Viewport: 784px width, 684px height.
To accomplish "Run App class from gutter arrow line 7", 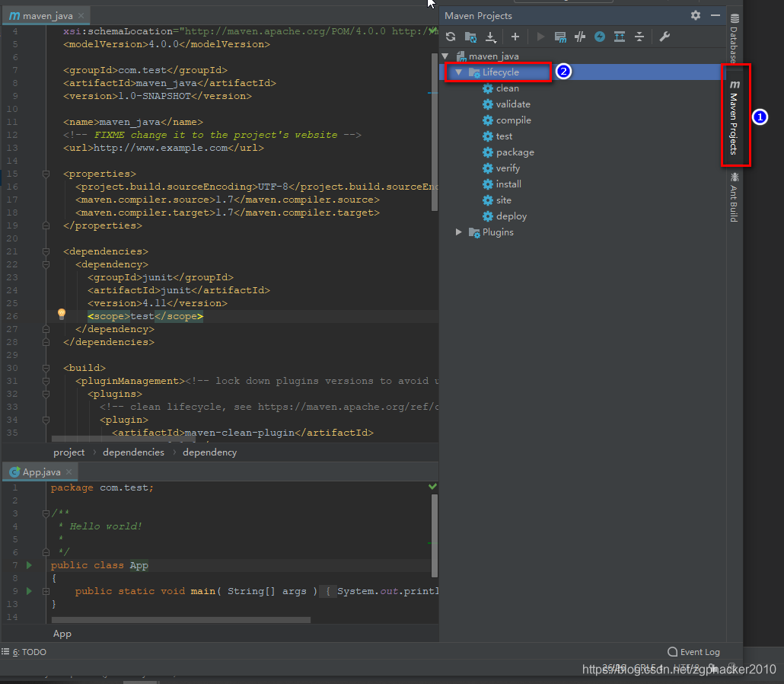I will coord(29,565).
